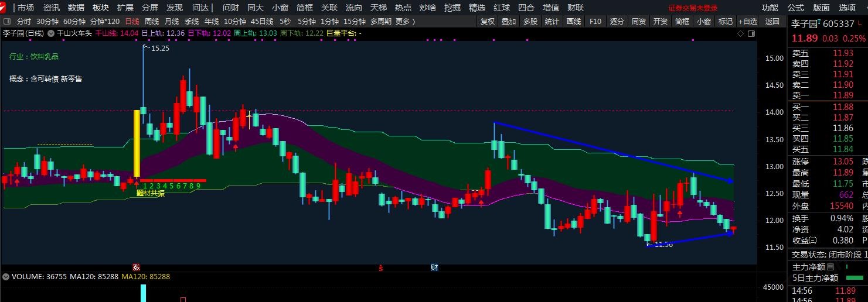Screen dimensions: 868x302
Task: Select the 日线 daily chart period
Action: click(x=132, y=22)
